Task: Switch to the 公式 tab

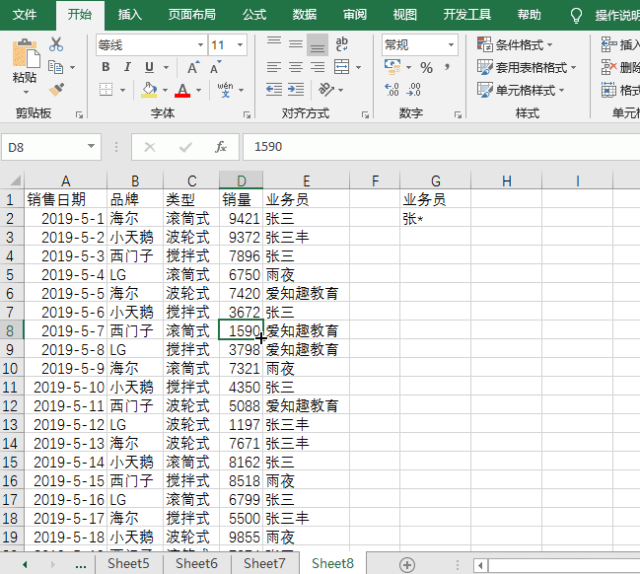Action: pos(254,15)
